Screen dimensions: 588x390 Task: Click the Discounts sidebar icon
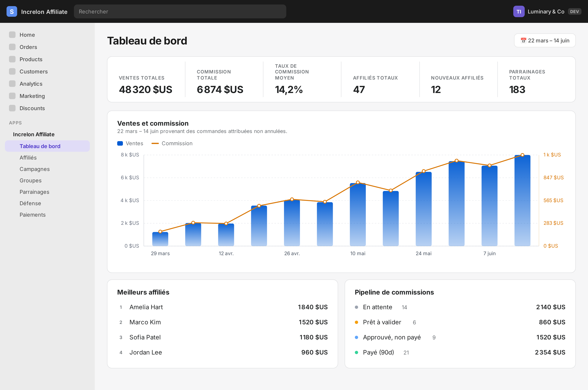click(x=12, y=108)
